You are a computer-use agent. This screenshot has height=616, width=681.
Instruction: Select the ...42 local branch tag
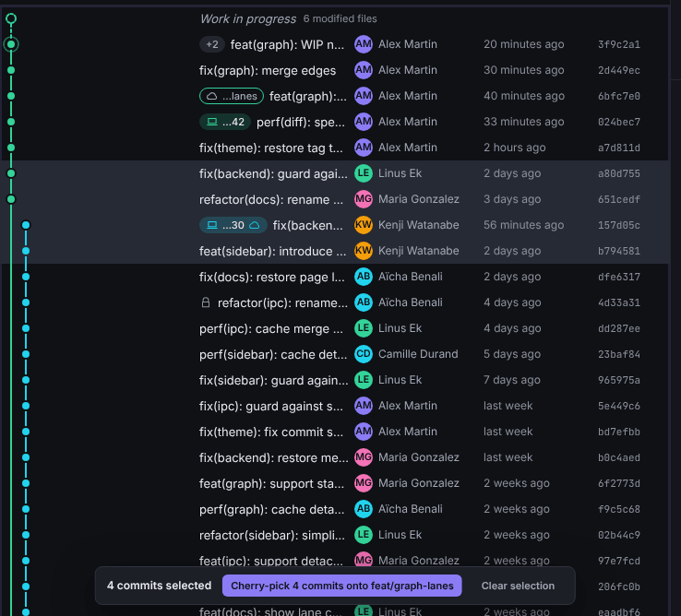225,122
